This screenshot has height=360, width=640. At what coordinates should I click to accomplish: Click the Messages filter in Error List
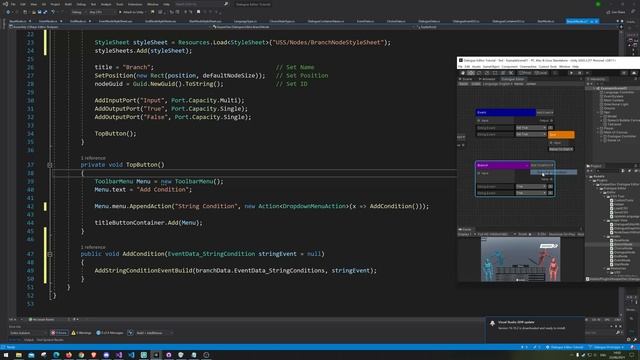coord(109,333)
